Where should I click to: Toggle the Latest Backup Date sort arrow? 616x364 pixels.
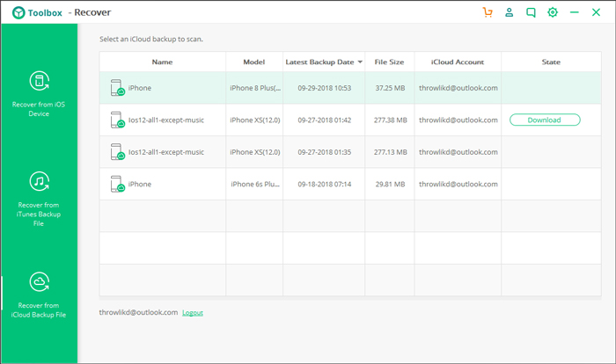coord(360,62)
